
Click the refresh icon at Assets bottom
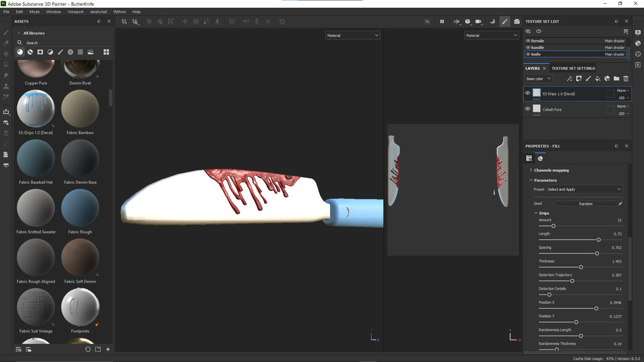pyautogui.click(x=88, y=349)
